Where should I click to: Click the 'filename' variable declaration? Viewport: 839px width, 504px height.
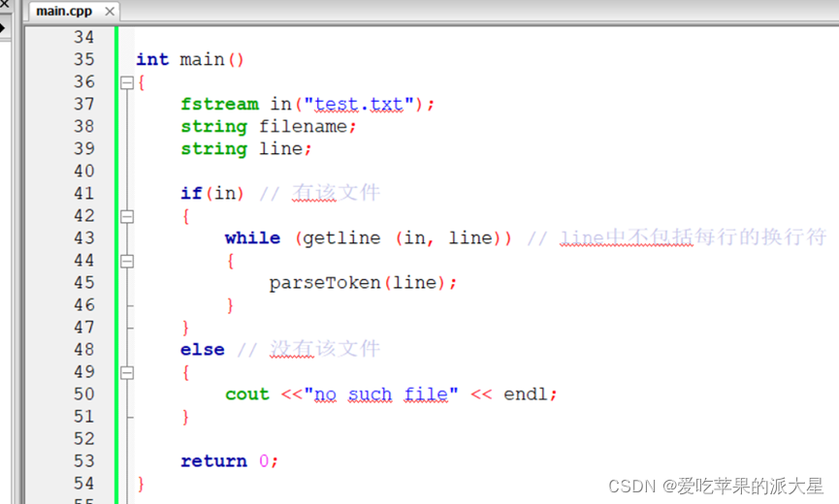pos(304,127)
